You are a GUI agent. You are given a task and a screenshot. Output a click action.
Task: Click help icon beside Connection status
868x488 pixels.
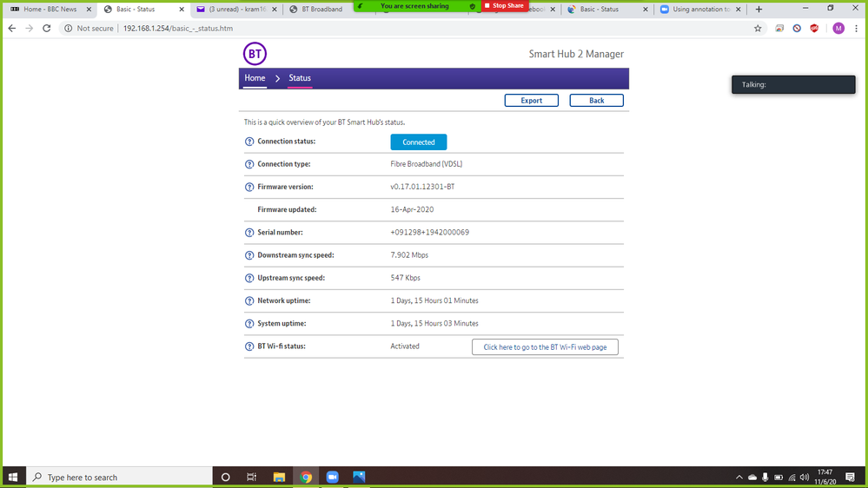[249, 142]
